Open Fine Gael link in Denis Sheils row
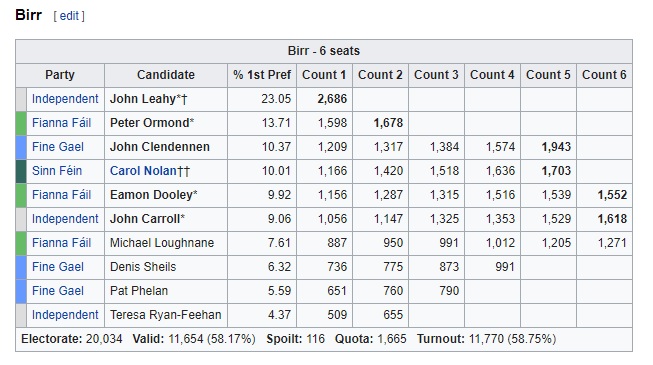Viewport: 653px width, 365px height. click(x=58, y=267)
